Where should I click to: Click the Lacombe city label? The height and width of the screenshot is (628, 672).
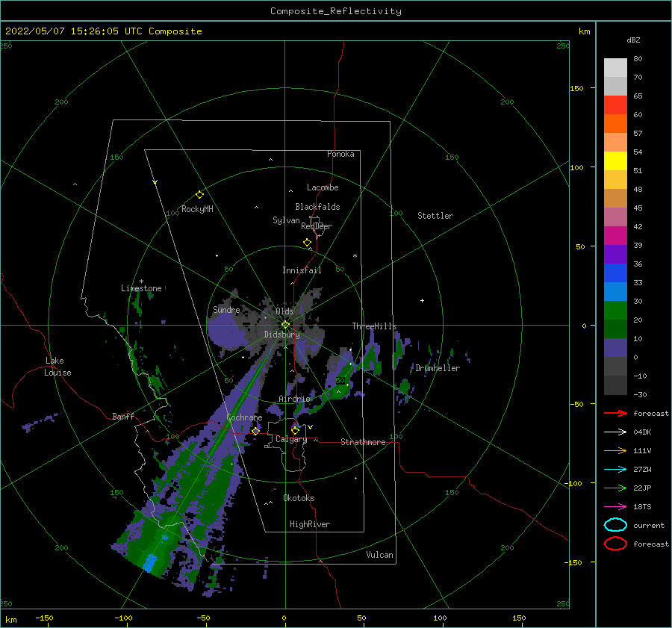point(323,187)
